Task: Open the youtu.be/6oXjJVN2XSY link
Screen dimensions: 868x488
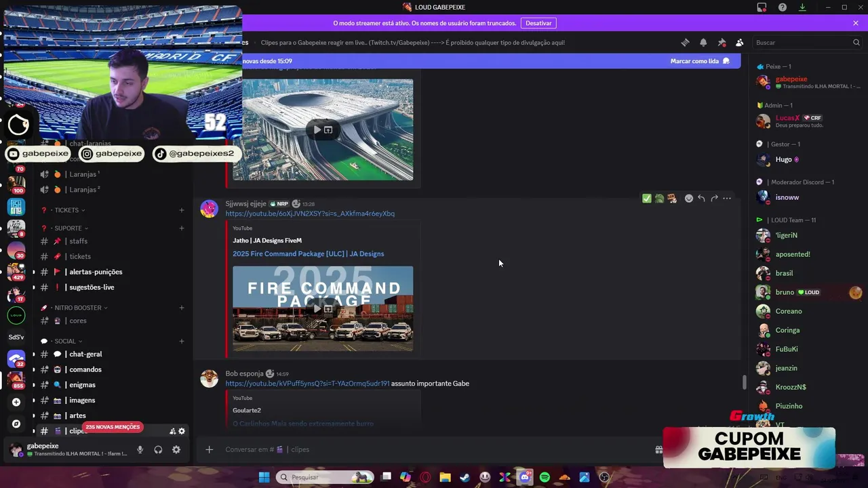Action: 310,213
